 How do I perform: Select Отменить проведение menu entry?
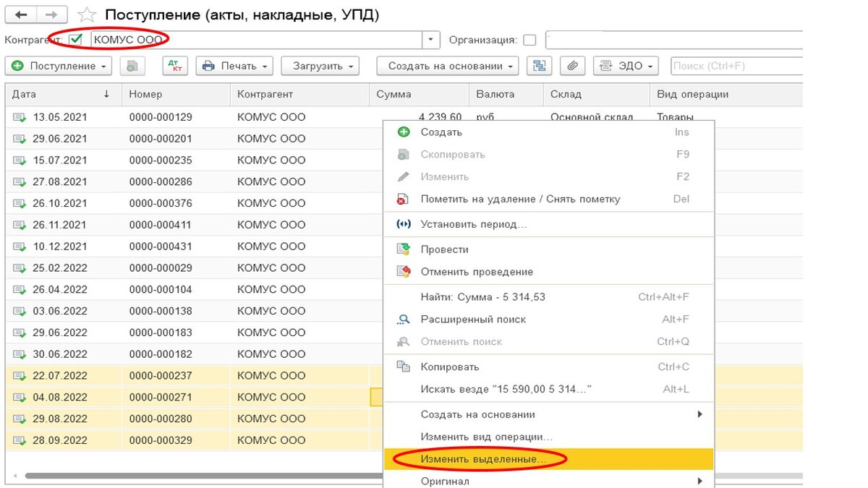click(548, 272)
